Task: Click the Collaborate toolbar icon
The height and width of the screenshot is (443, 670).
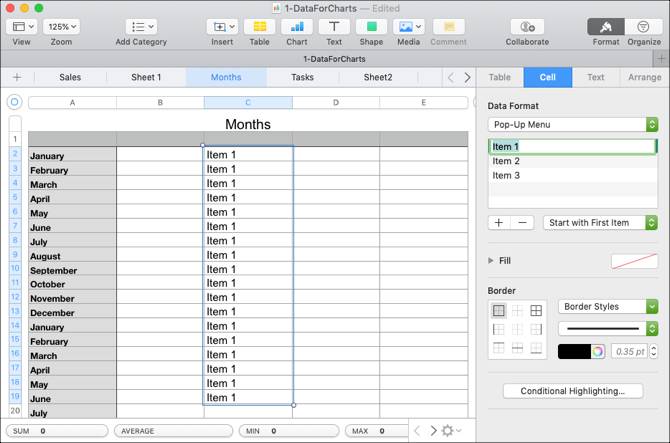Action: 527,27
